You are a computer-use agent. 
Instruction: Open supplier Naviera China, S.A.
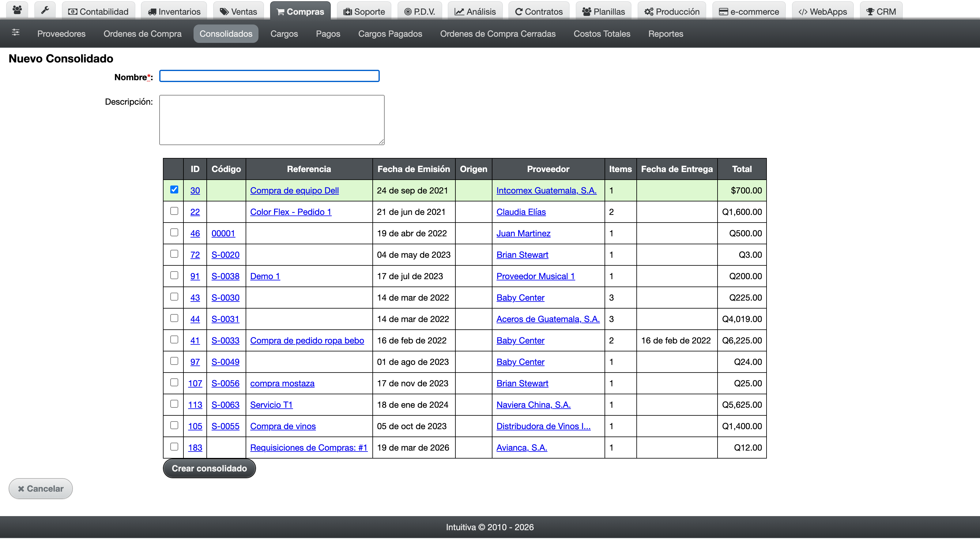point(533,405)
